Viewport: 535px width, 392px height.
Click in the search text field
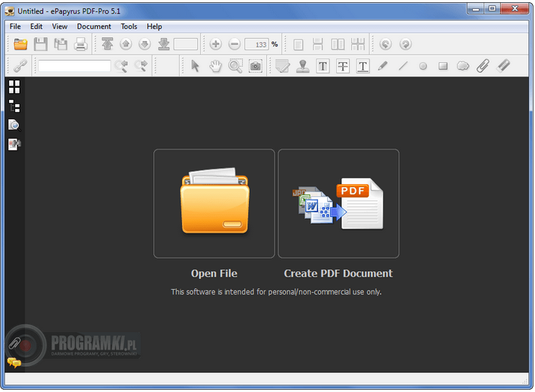tap(74, 66)
